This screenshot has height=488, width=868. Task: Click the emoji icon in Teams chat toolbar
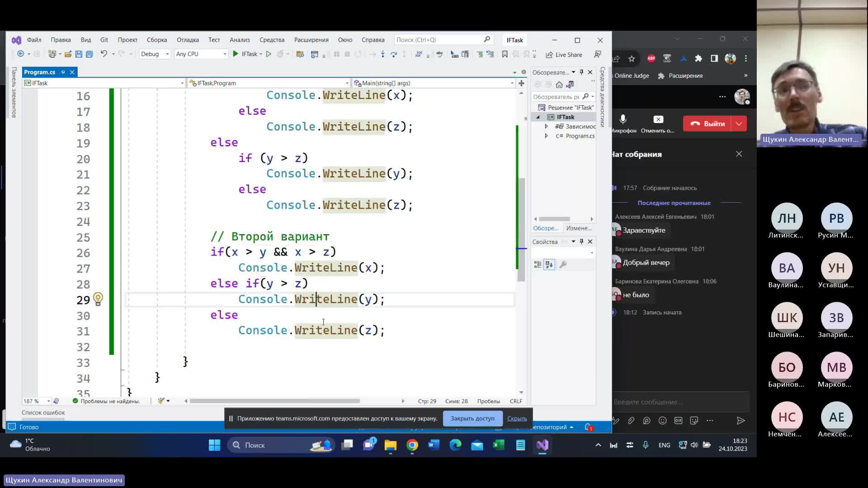coord(663,421)
